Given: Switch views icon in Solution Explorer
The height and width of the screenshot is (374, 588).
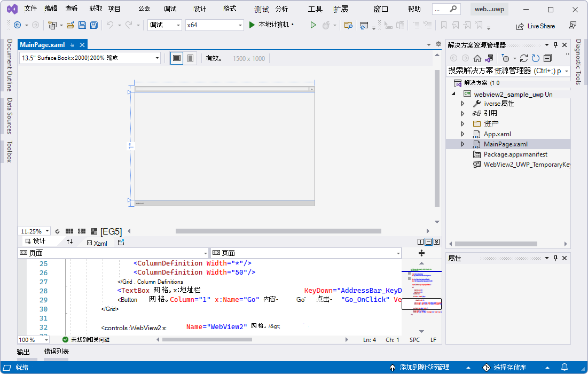Looking at the screenshot, I should pyautogui.click(x=489, y=58).
